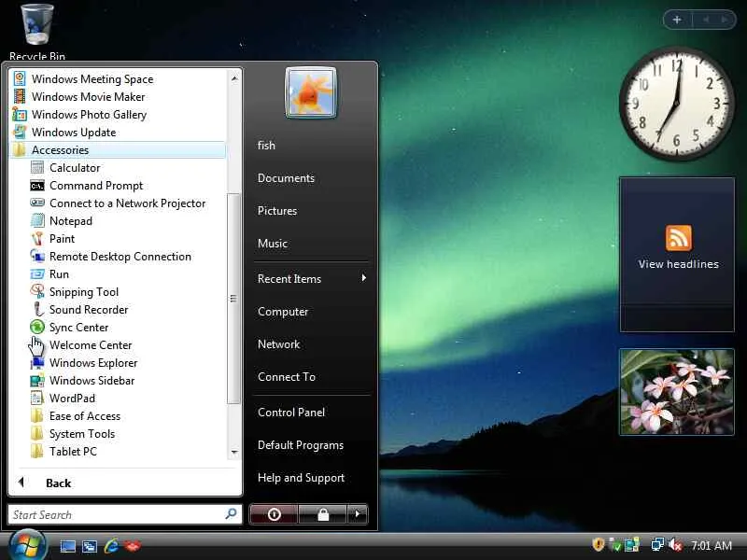
Task: Click Show Desktop in Quick Launch
Action: (x=67, y=546)
